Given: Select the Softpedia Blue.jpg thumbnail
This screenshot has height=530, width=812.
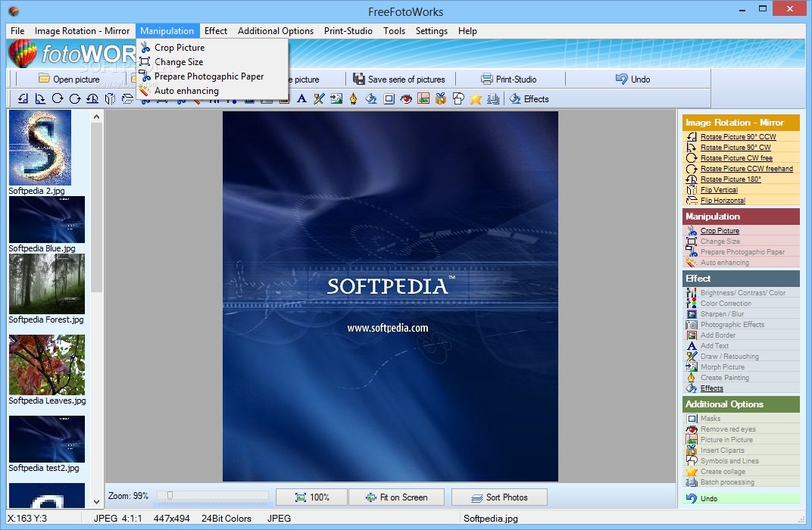Looking at the screenshot, I should click(47, 220).
